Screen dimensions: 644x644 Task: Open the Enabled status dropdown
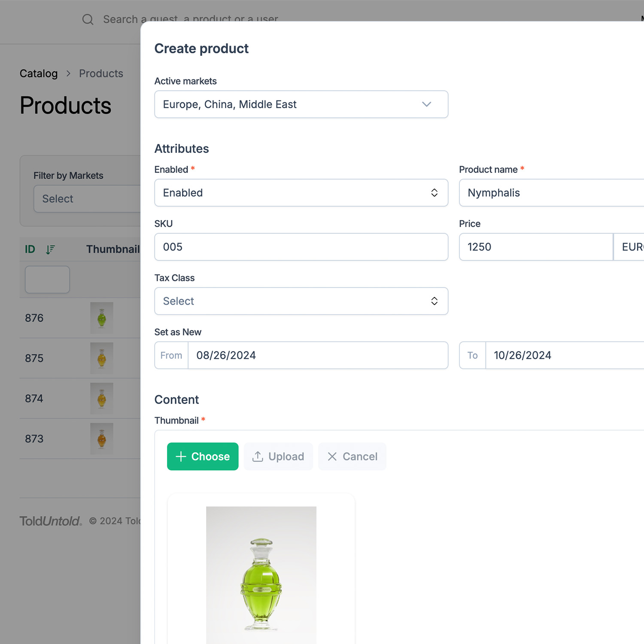pyautogui.click(x=301, y=193)
